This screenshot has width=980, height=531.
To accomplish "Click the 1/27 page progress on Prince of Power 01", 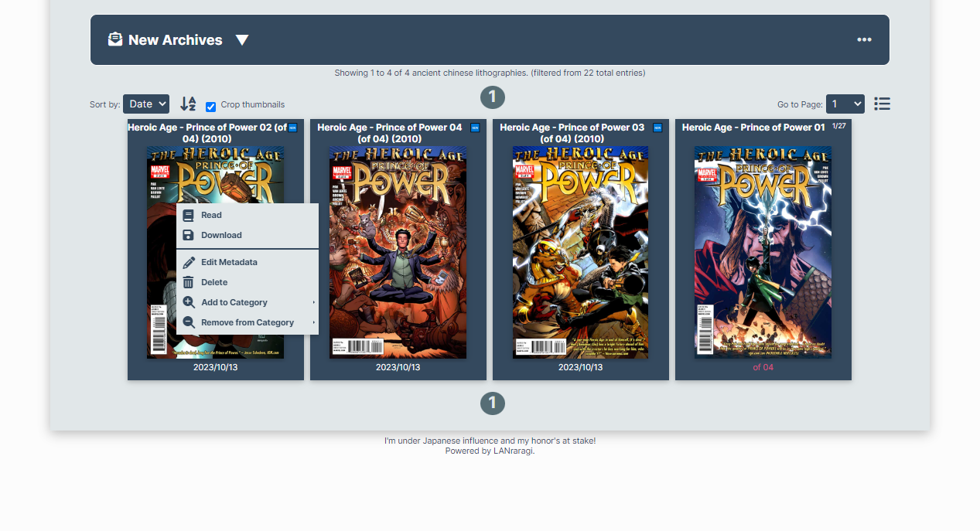I will [838, 125].
